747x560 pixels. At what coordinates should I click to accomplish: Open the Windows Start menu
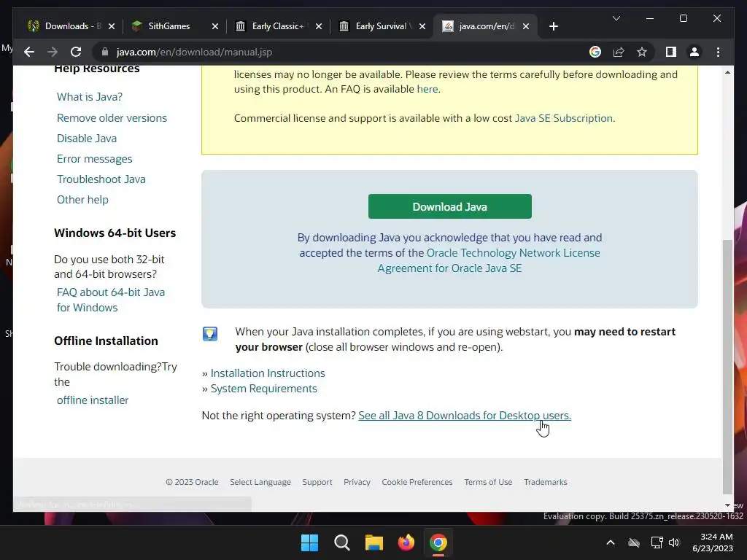(x=309, y=542)
